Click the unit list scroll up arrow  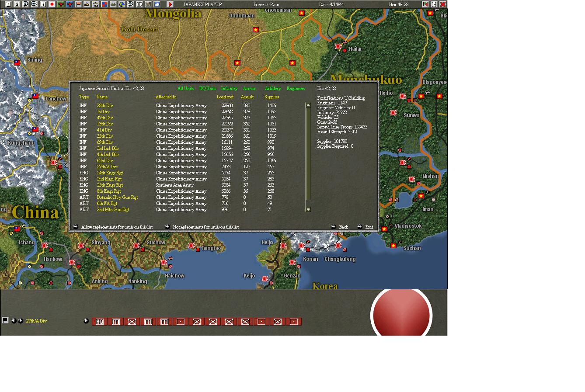[x=308, y=105]
